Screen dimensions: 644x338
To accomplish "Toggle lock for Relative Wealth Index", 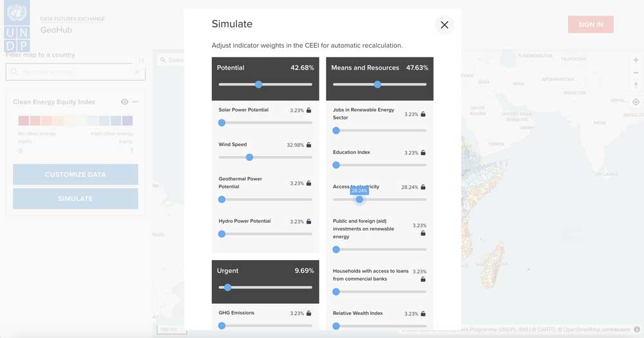I will tap(423, 314).
